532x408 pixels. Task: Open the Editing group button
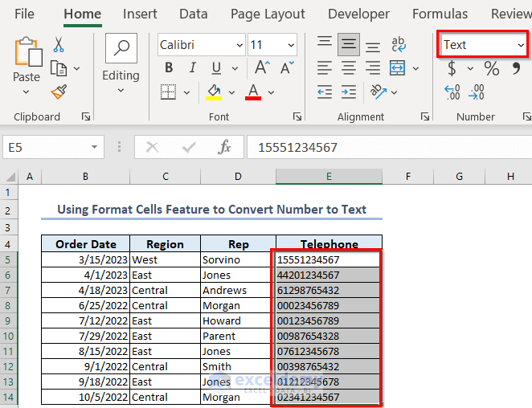pyautogui.click(x=121, y=60)
